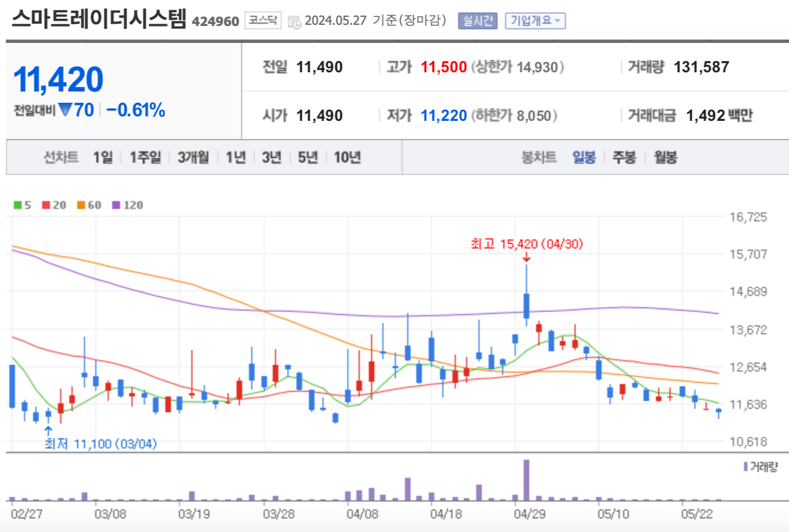
Task: Click the stock name 스마트레이더시스템
Action: (x=99, y=18)
